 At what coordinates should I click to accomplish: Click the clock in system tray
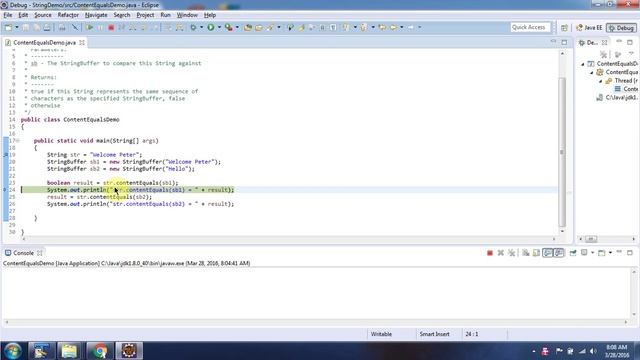pyautogui.click(x=616, y=351)
